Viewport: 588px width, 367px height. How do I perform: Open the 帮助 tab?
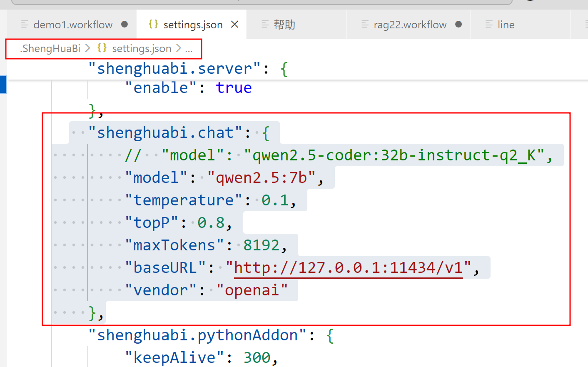pyautogui.click(x=284, y=25)
